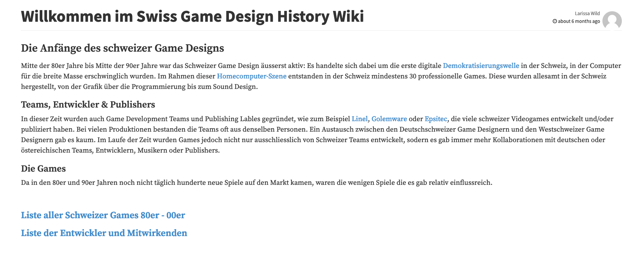Select the 'Die Anfänge des schweizer Game Designs' heading

[122, 48]
